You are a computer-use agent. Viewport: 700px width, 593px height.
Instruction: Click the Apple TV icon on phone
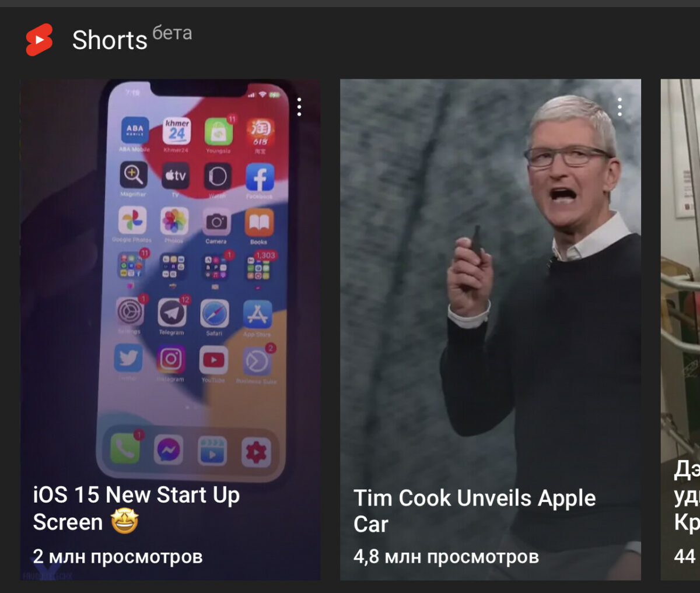click(175, 176)
